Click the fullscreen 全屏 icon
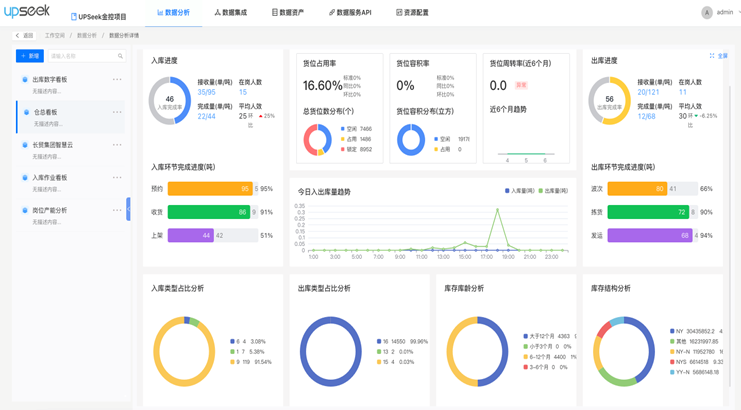This screenshot has width=741, height=410. (712, 56)
